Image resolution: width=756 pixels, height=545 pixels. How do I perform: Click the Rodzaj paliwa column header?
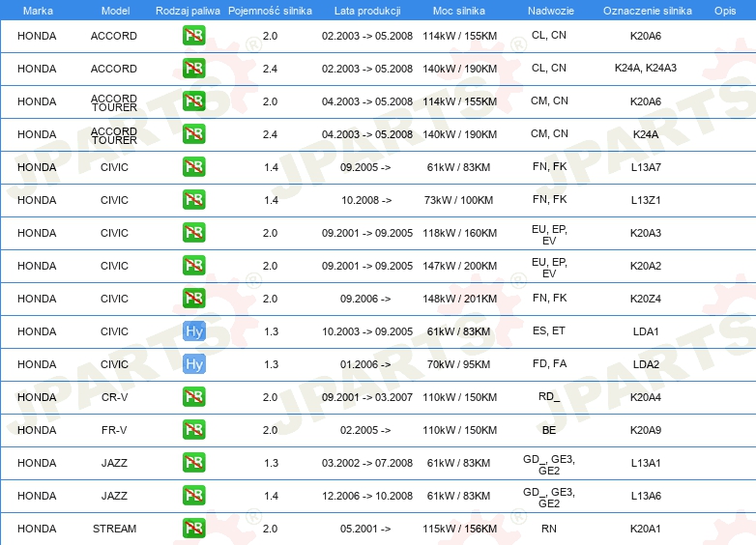(x=188, y=11)
